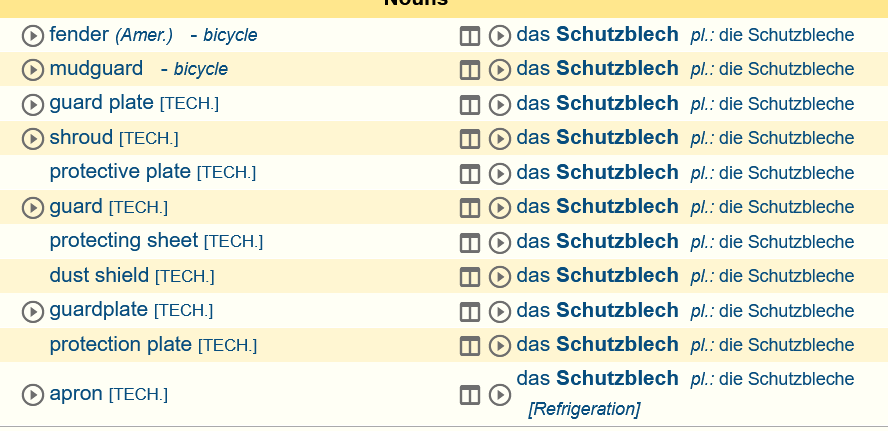
Task: Open inflection table icon in guardplate row
Action: coord(469,311)
